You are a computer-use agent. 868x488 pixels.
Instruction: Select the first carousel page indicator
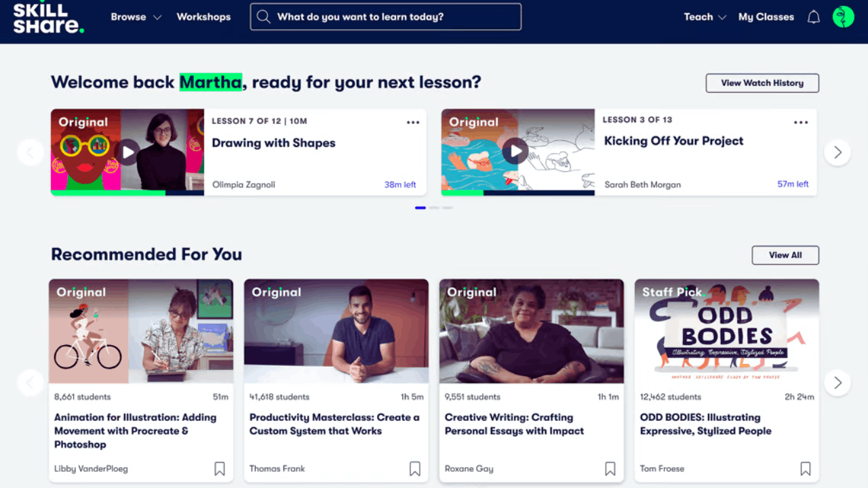point(420,208)
